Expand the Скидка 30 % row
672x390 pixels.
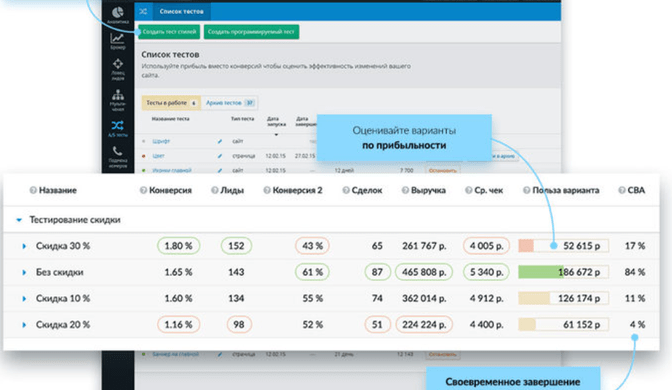click(x=24, y=246)
